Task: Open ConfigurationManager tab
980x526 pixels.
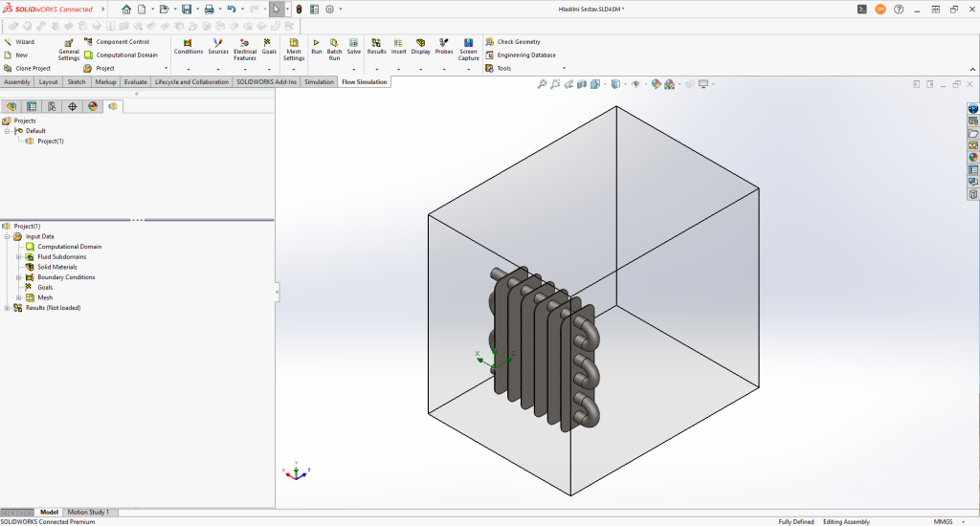Action: pyautogui.click(x=52, y=106)
